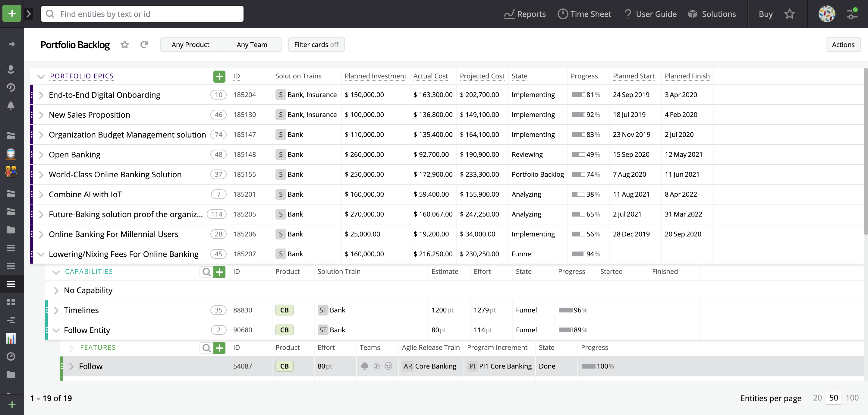Click the PI1 Core Banking program increment cell
This screenshot has width=868, height=415.
pyautogui.click(x=499, y=366)
